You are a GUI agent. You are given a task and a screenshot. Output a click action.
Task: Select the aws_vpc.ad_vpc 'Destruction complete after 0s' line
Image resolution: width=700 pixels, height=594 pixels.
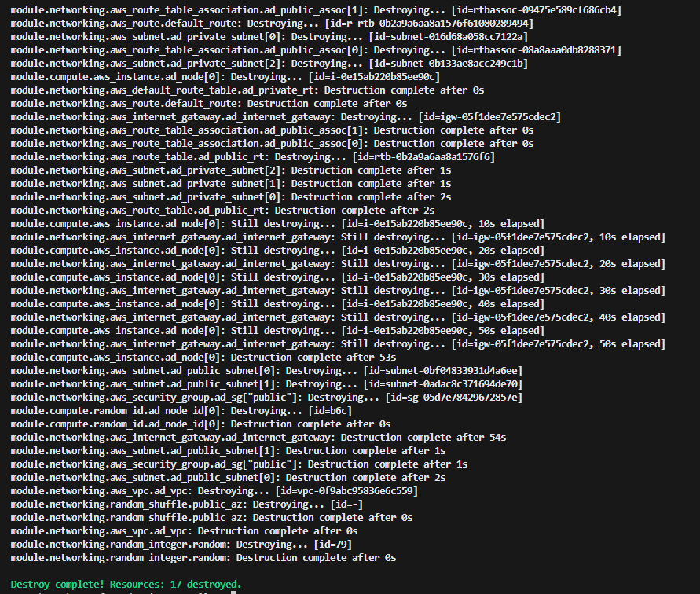coord(185,531)
